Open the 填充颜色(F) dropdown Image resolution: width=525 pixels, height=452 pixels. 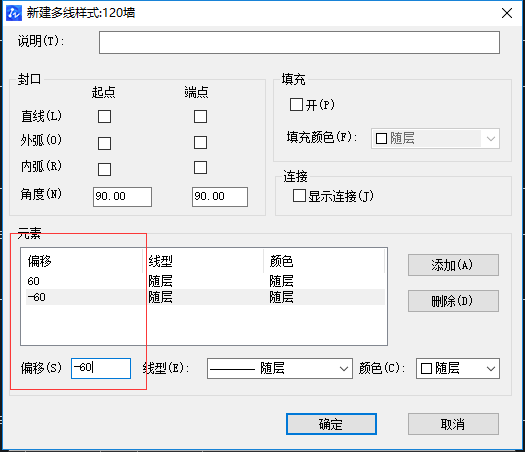click(435, 139)
